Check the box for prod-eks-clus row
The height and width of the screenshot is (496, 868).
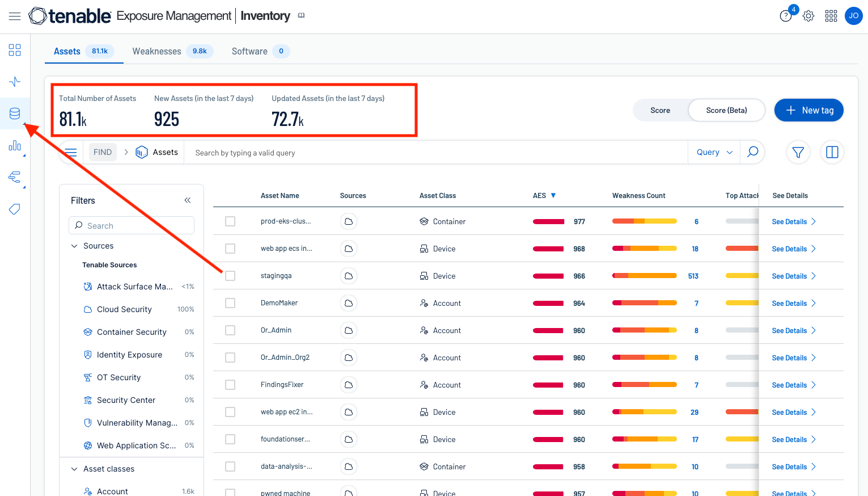230,221
